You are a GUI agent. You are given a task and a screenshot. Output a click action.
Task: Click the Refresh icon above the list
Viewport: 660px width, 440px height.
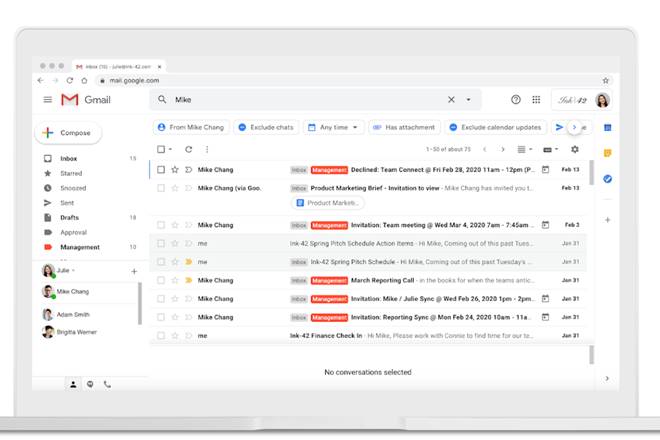click(188, 149)
